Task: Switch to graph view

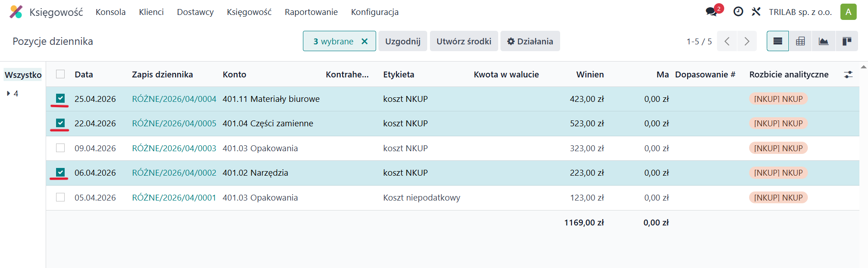Action: click(824, 41)
